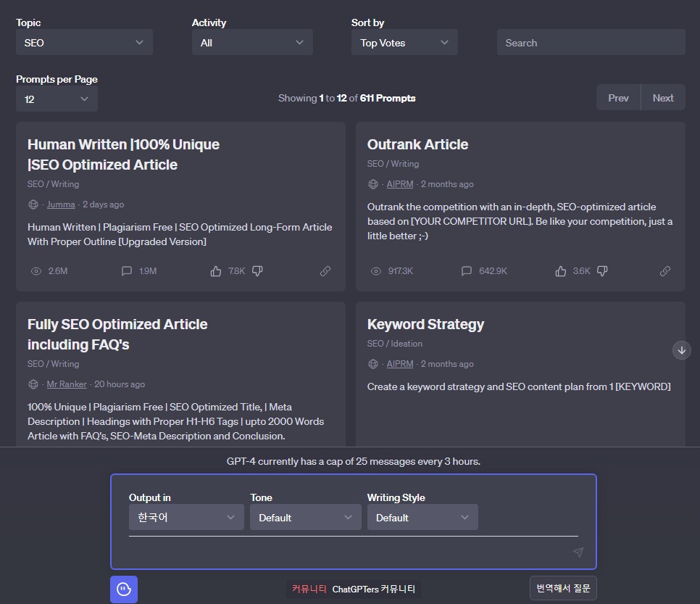Screen dimensions: 700x604
Task: Click globe icon next to Mr Ranker
Action: click(x=33, y=384)
